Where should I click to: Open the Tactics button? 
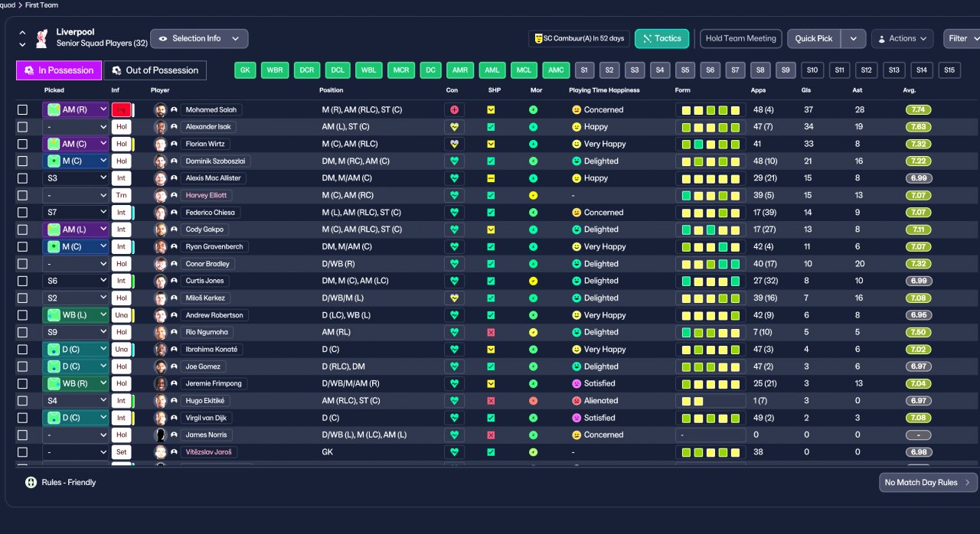tap(661, 38)
